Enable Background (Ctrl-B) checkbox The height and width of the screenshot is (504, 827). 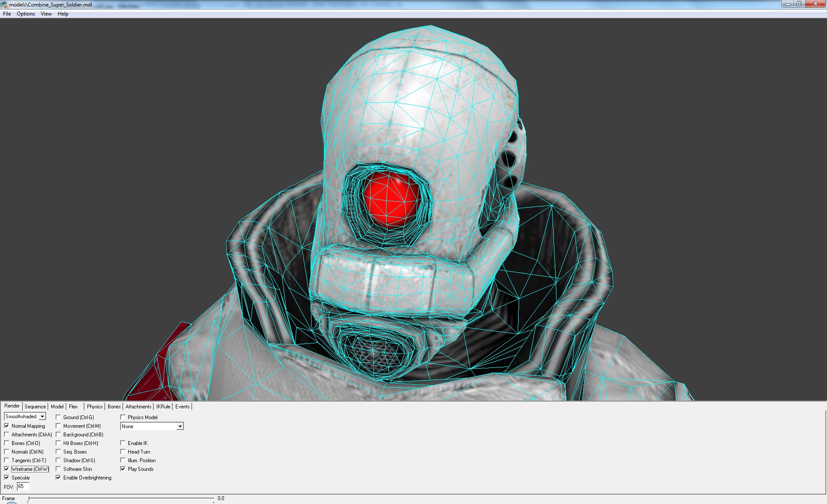(59, 435)
